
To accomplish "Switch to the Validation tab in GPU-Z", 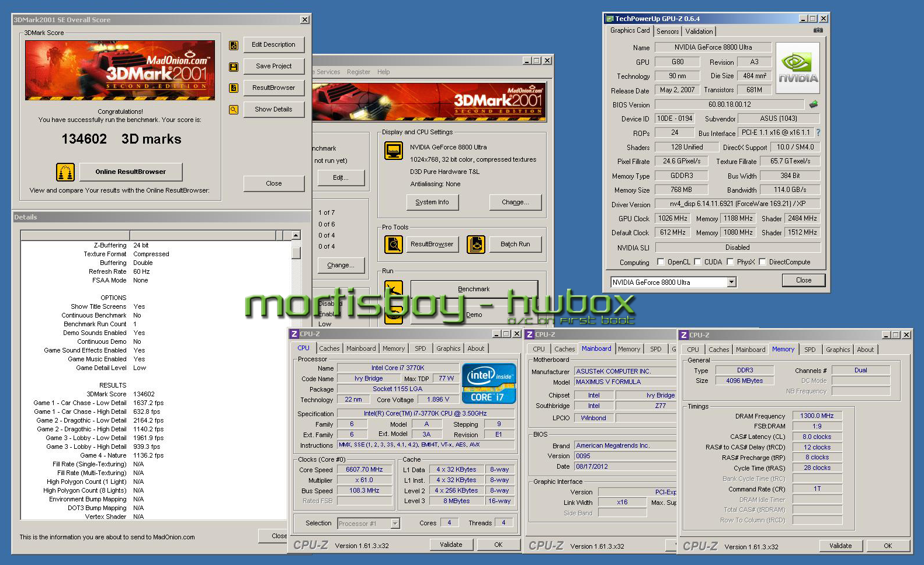I will click(699, 32).
